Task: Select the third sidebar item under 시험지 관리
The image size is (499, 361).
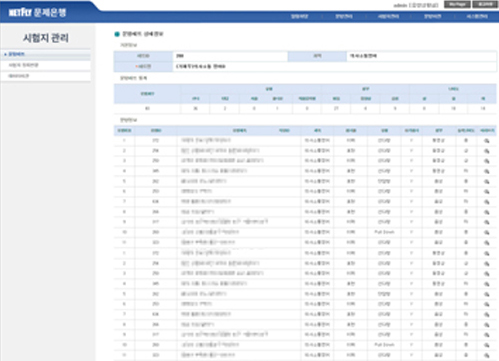Action: (x=46, y=76)
